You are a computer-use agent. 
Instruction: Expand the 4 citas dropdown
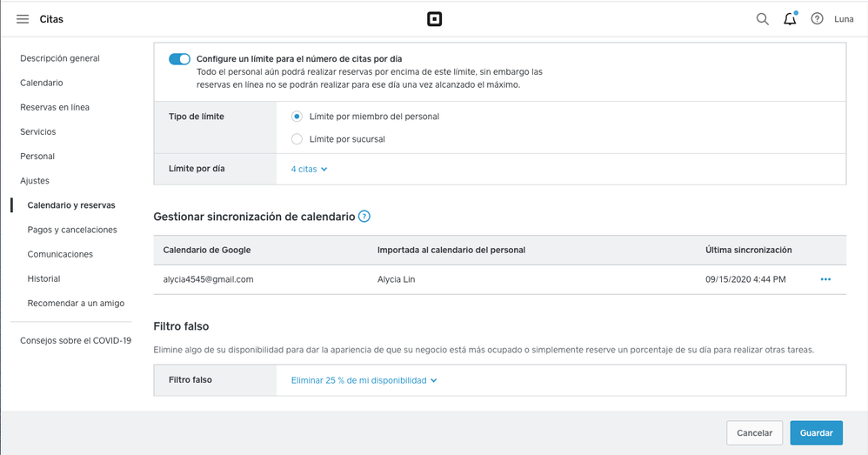(x=309, y=169)
